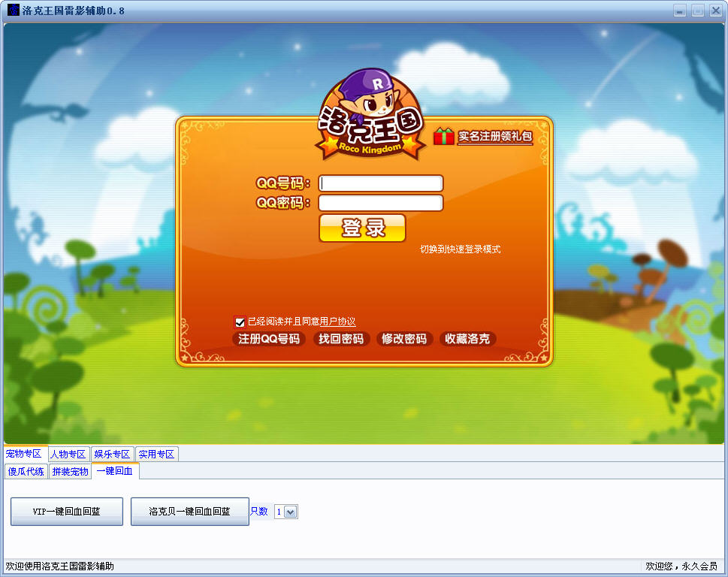
Task: Click 注册QQ号码 button
Action: (x=269, y=339)
